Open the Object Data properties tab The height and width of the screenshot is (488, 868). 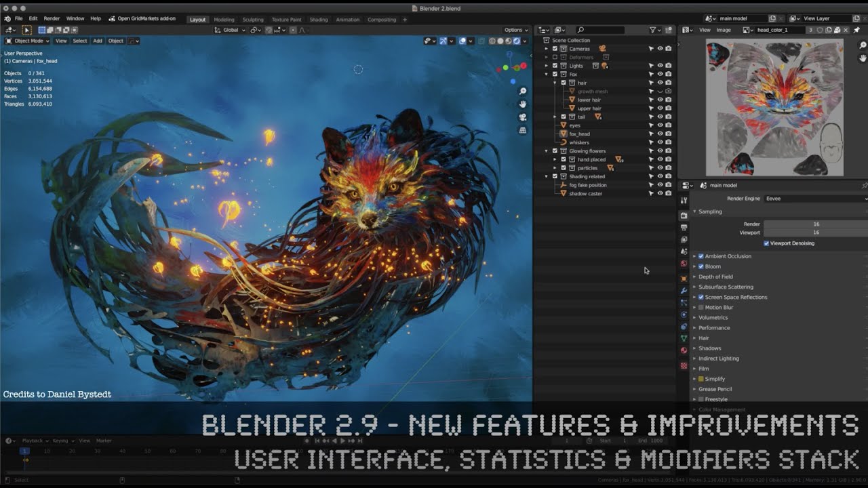click(x=684, y=338)
